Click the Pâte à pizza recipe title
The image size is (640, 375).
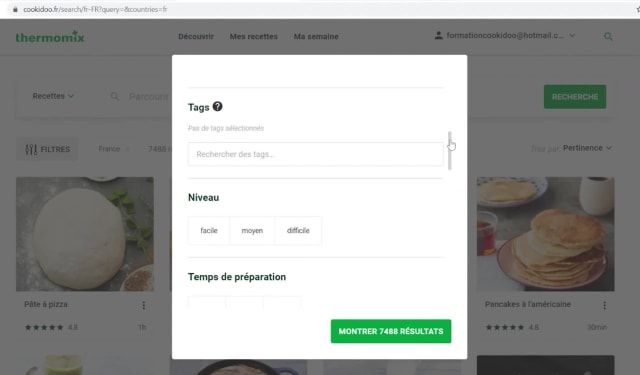click(46, 304)
